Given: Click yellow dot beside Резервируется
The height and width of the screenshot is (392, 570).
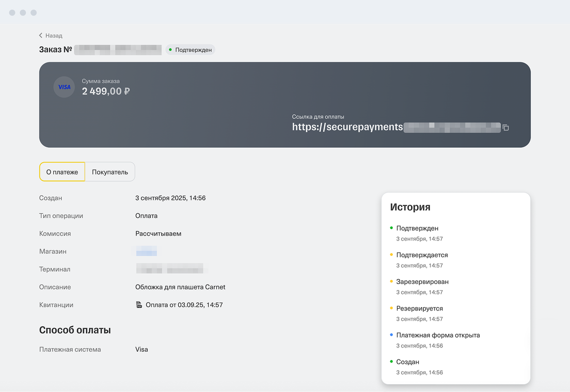Looking at the screenshot, I should point(391,308).
